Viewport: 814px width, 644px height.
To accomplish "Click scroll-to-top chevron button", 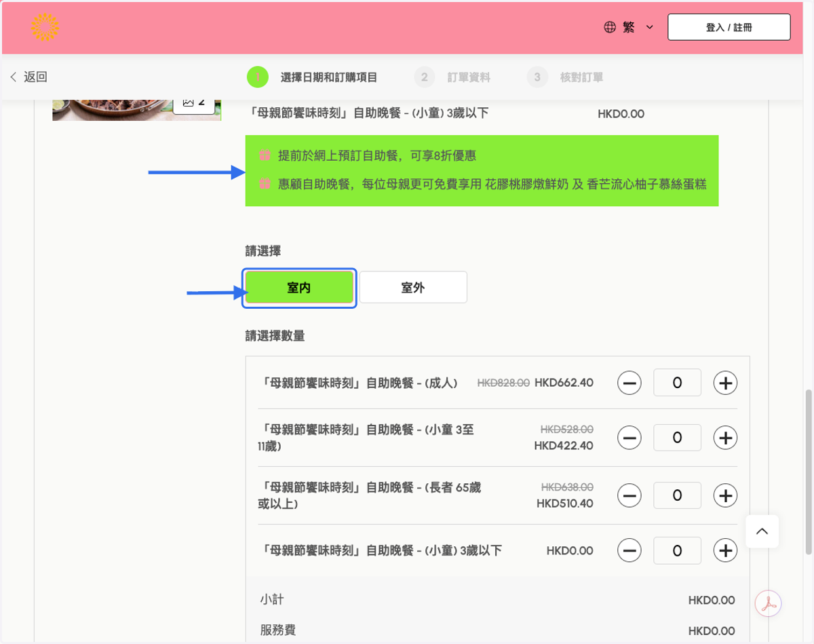I will click(762, 531).
